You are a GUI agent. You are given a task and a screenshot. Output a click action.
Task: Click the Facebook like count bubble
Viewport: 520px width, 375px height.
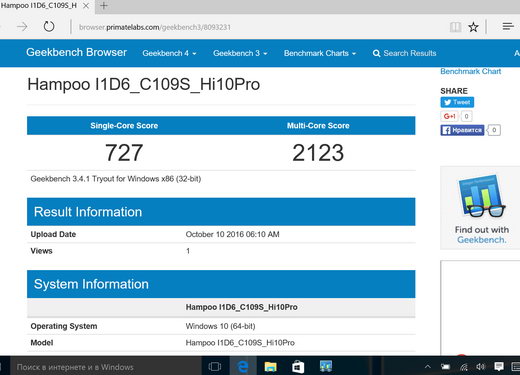494,130
